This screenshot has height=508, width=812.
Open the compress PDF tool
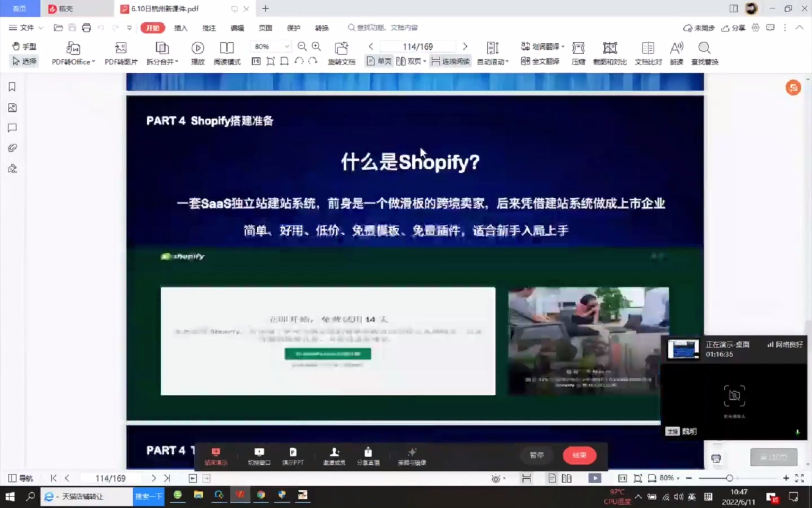tap(578, 53)
